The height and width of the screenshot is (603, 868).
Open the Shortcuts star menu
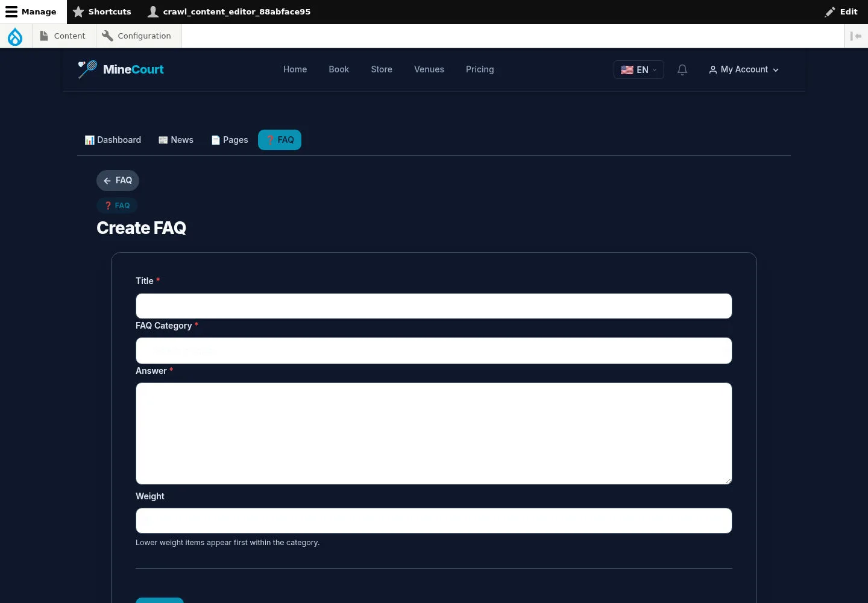[102, 12]
